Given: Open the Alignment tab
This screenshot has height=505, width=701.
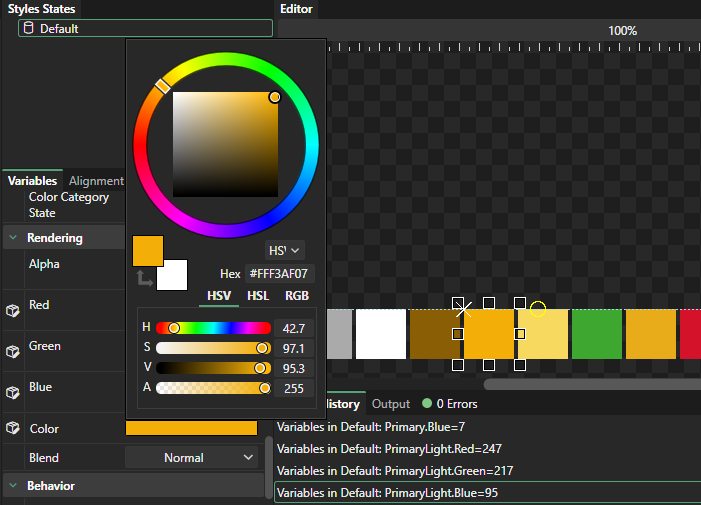Looking at the screenshot, I should point(96,181).
